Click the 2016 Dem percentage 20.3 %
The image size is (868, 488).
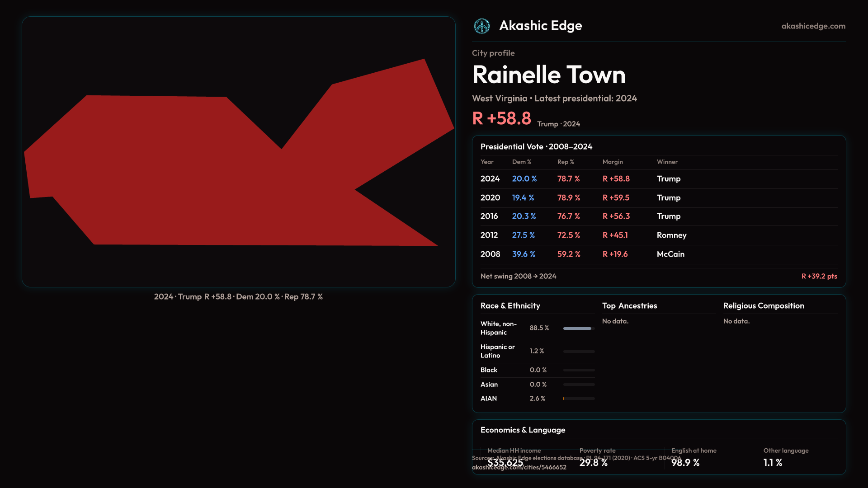[x=524, y=216]
